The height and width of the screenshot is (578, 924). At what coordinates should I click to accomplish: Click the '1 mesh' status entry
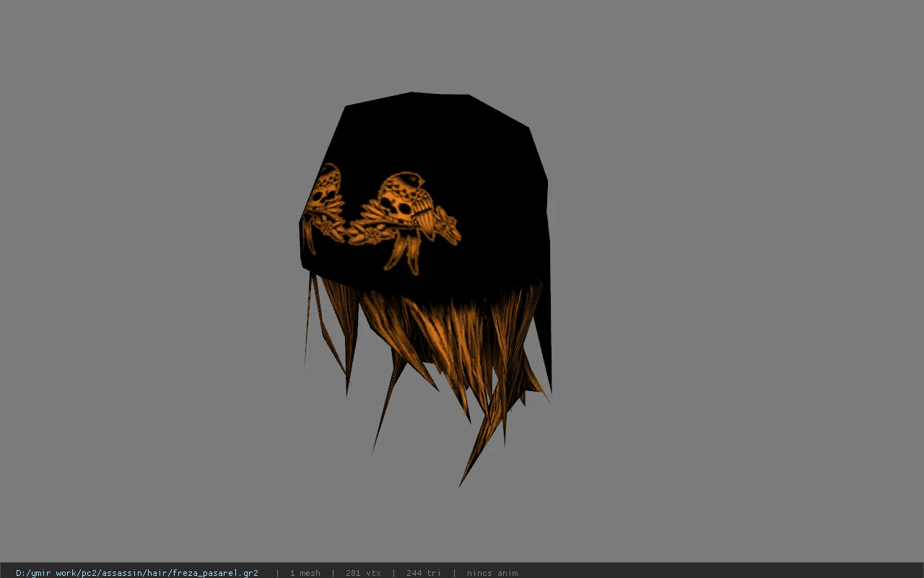pos(305,573)
